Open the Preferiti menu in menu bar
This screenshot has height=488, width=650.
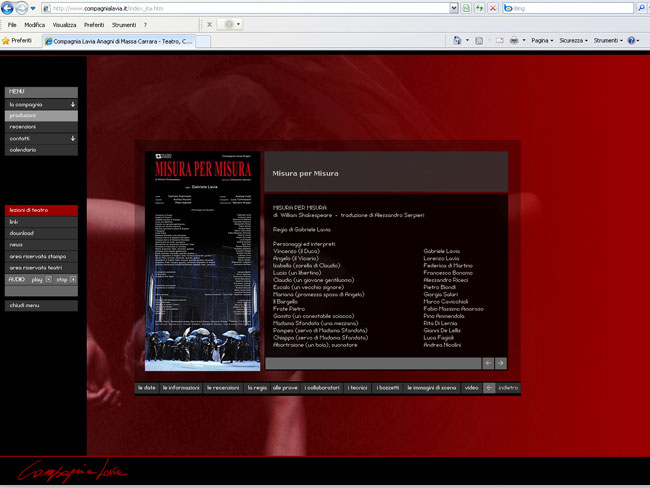tap(94, 25)
